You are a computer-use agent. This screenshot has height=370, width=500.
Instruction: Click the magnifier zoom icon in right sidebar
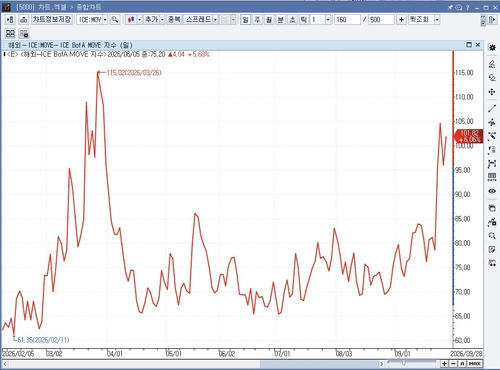pos(492,236)
